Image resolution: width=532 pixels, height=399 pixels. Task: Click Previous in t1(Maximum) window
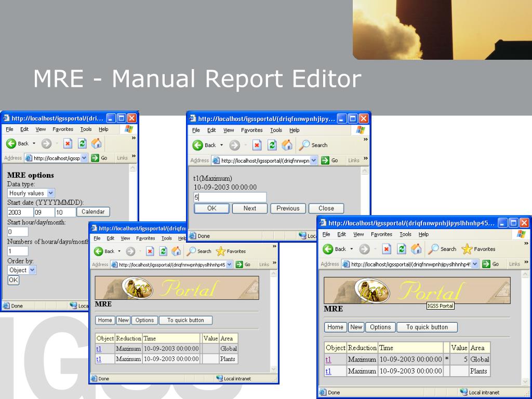click(288, 208)
